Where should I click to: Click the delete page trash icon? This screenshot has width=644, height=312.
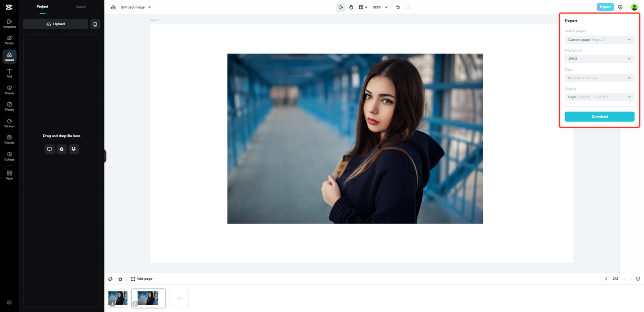(x=120, y=279)
